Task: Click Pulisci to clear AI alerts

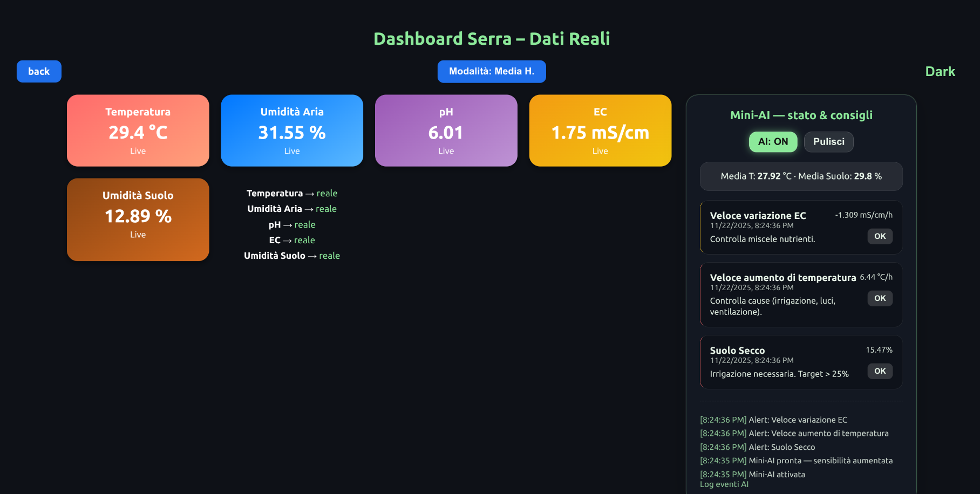Action: pyautogui.click(x=828, y=142)
